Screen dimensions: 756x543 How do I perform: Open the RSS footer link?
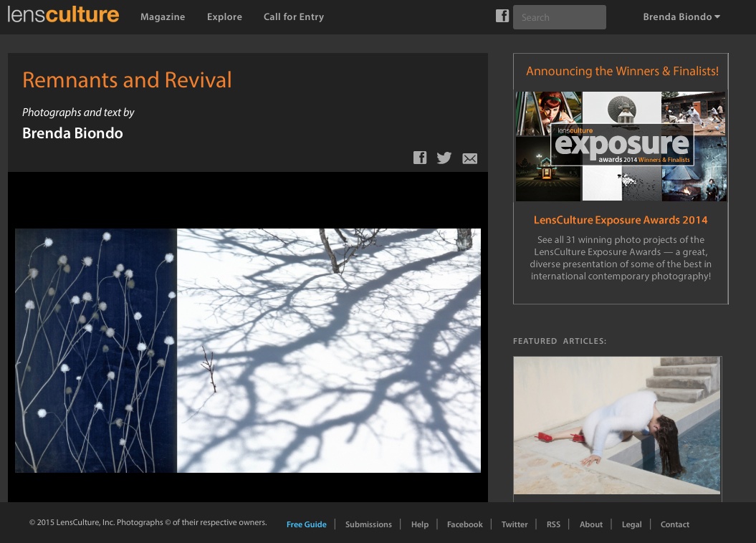553,524
